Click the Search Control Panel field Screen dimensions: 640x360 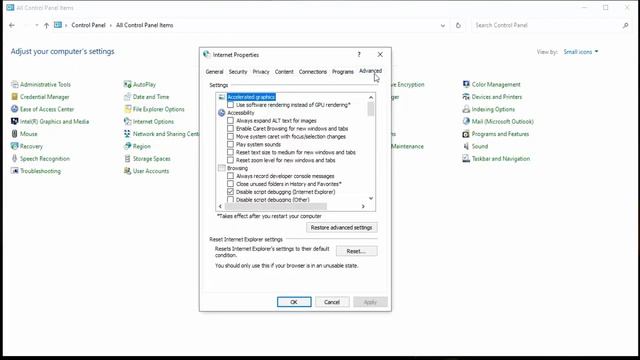(550, 25)
